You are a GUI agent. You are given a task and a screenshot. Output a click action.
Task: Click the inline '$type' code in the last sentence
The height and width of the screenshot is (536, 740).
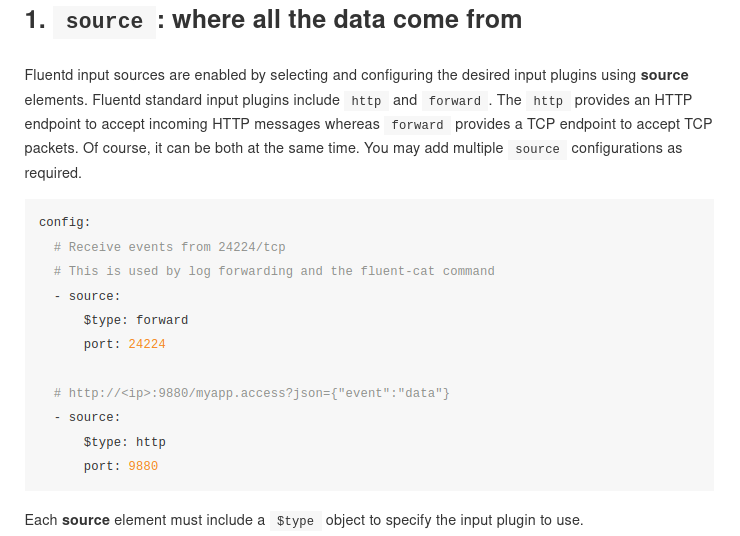pos(295,521)
